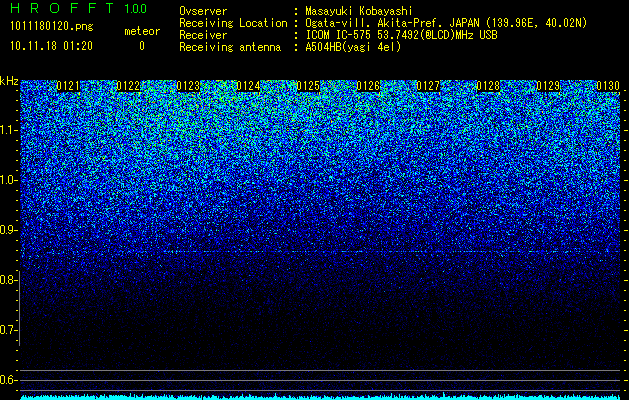The height and width of the screenshot is (400, 629).
Task: Click the date stamp 10.11.18 01:20
Action: click(51, 46)
